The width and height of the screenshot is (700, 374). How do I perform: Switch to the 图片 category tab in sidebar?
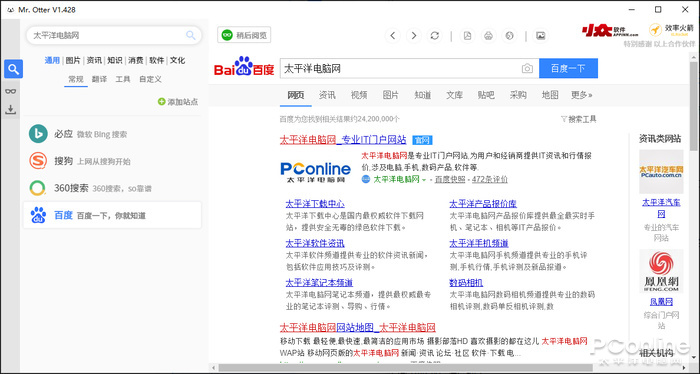pos(73,60)
